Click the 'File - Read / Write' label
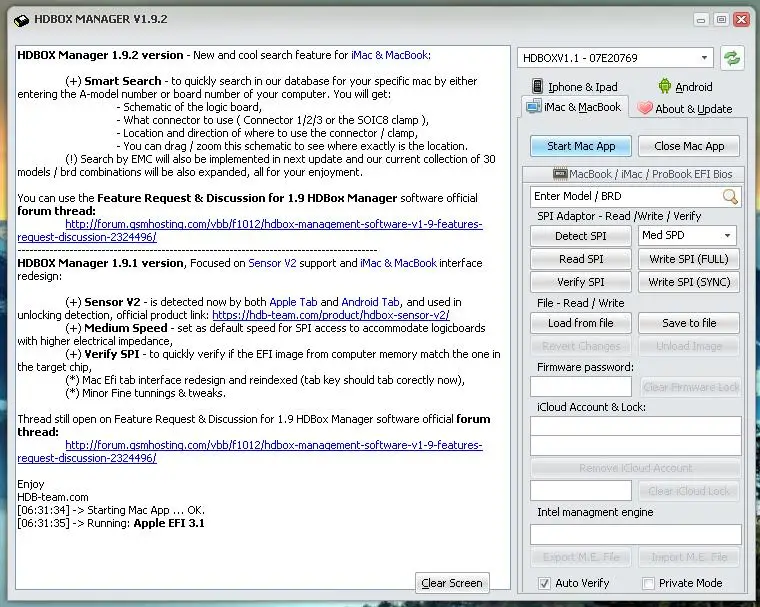 tap(581, 303)
